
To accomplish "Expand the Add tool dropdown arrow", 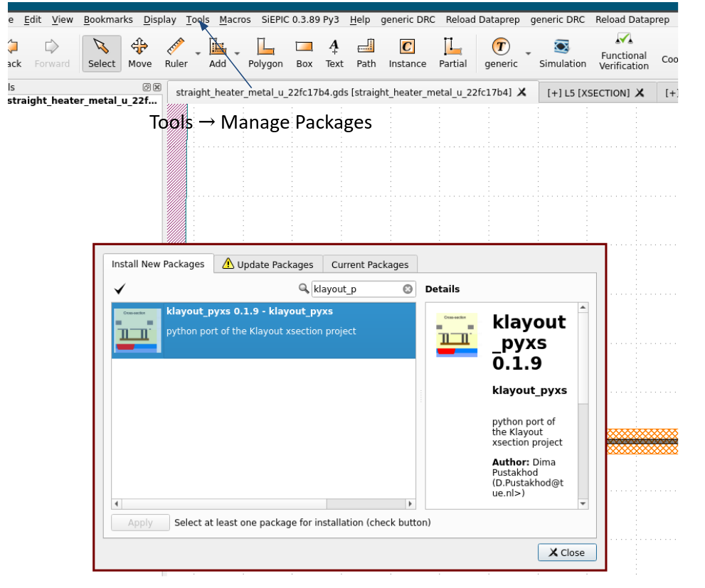I will pyautogui.click(x=237, y=53).
